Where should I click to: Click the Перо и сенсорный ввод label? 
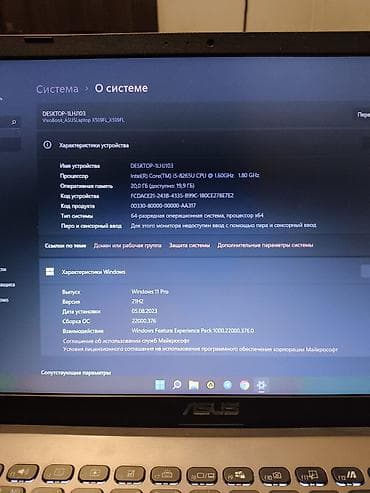coord(91,226)
